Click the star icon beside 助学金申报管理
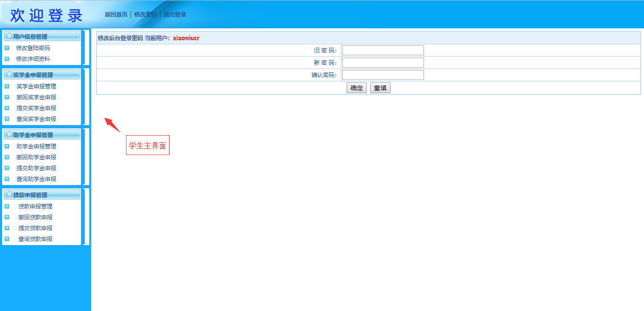Screen dimensions: 644x311 pos(9,134)
